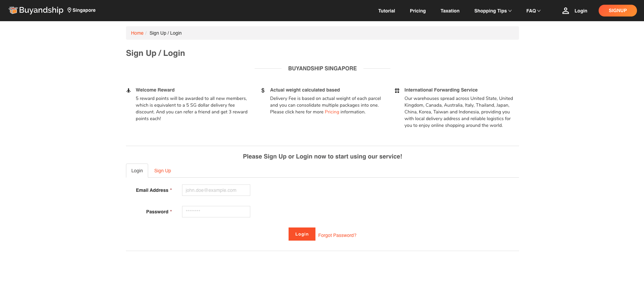The image size is (644, 282).
Task: Click the location pin icon beside Singapore
Action: pos(69,10)
